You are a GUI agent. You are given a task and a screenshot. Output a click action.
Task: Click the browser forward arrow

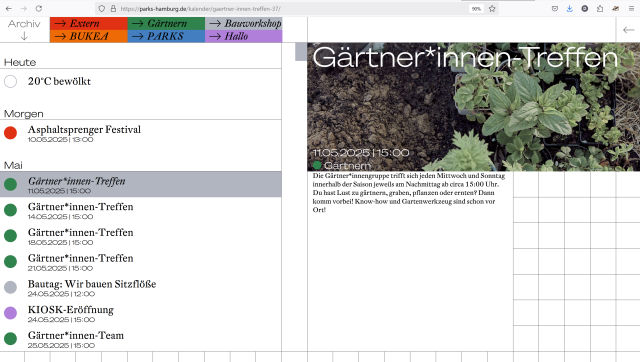[24, 9]
